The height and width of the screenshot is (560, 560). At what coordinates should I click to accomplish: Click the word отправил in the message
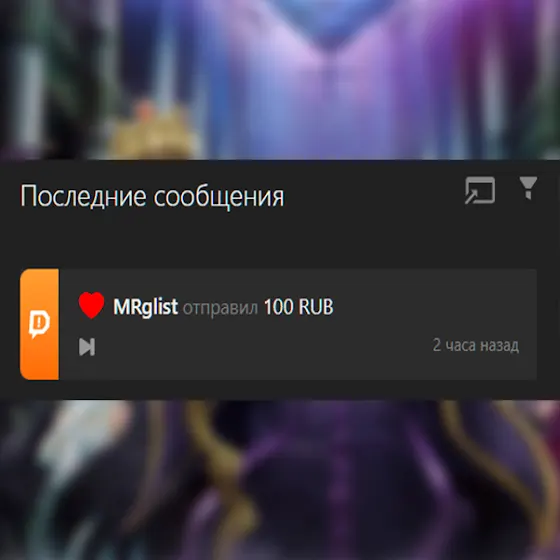click(220, 308)
